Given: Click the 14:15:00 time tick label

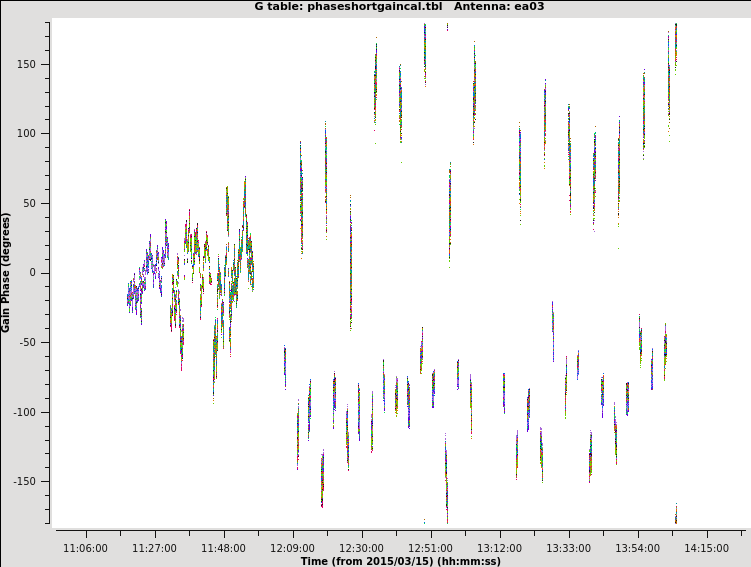Looking at the screenshot, I should coord(707,548).
